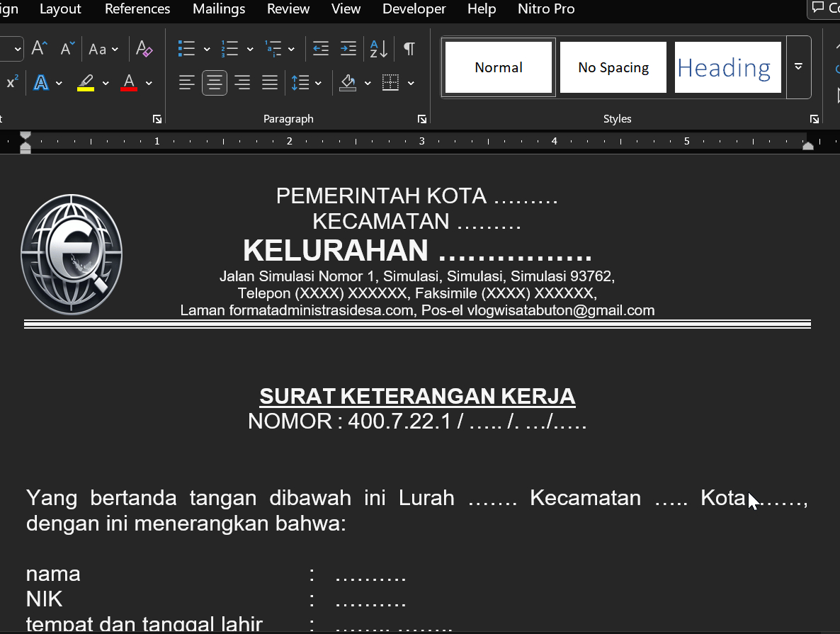Apply bullet list formatting

click(x=186, y=49)
